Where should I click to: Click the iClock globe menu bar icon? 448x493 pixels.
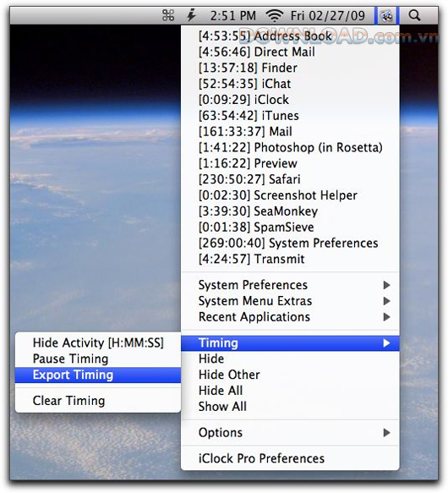tap(386, 15)
